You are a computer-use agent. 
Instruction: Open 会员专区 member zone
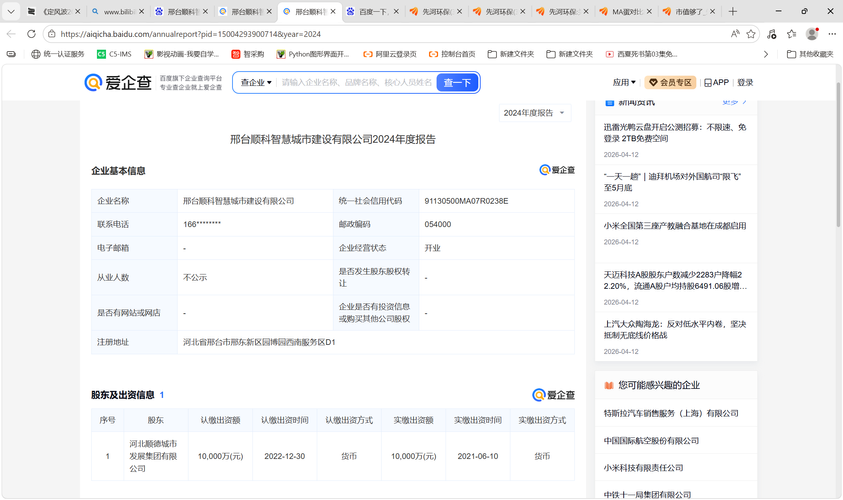tap(670, 82)
